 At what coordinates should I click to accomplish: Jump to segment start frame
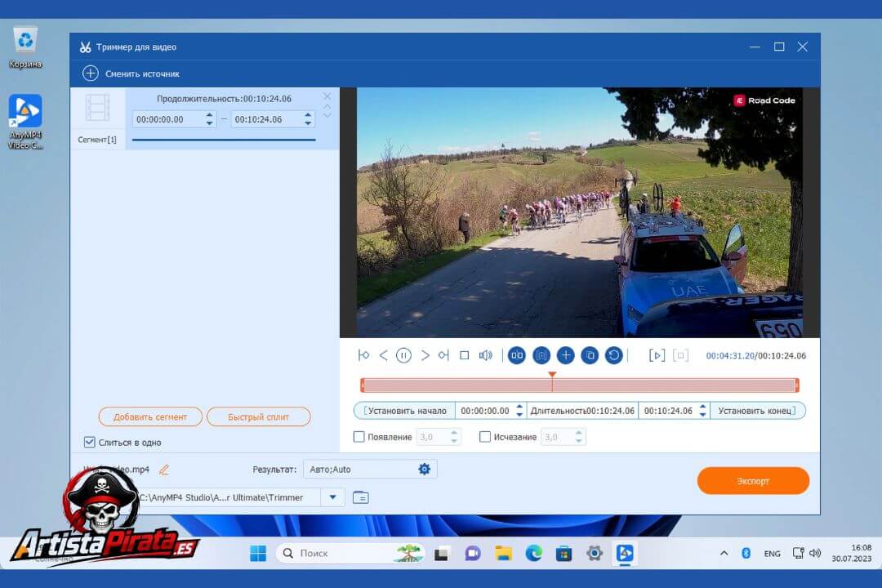[363, 355]
